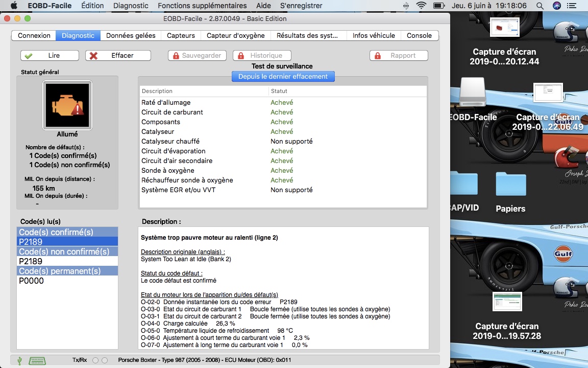Select the Catalyseur chauffé row
Screen dimensions: 588x368
283,142
